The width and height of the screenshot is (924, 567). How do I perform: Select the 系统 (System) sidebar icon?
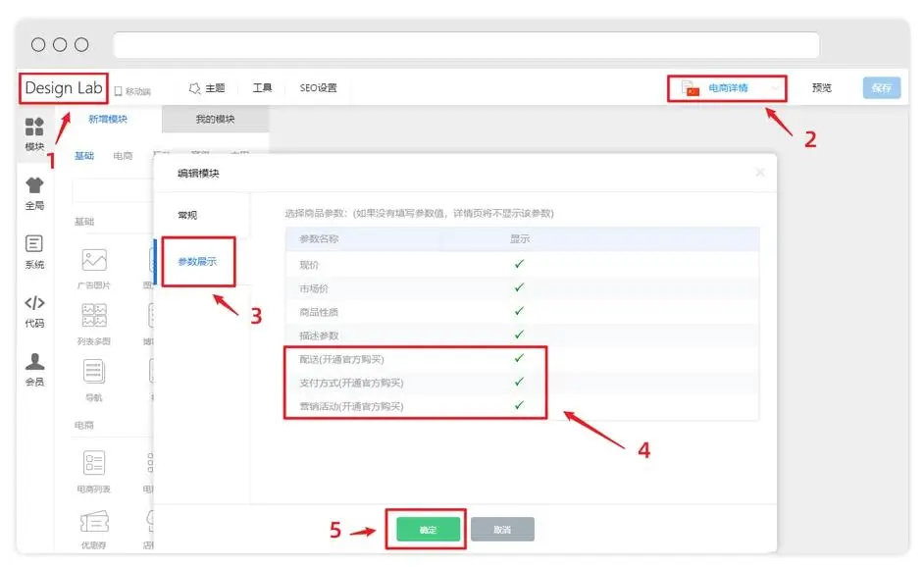click(34, 250)
